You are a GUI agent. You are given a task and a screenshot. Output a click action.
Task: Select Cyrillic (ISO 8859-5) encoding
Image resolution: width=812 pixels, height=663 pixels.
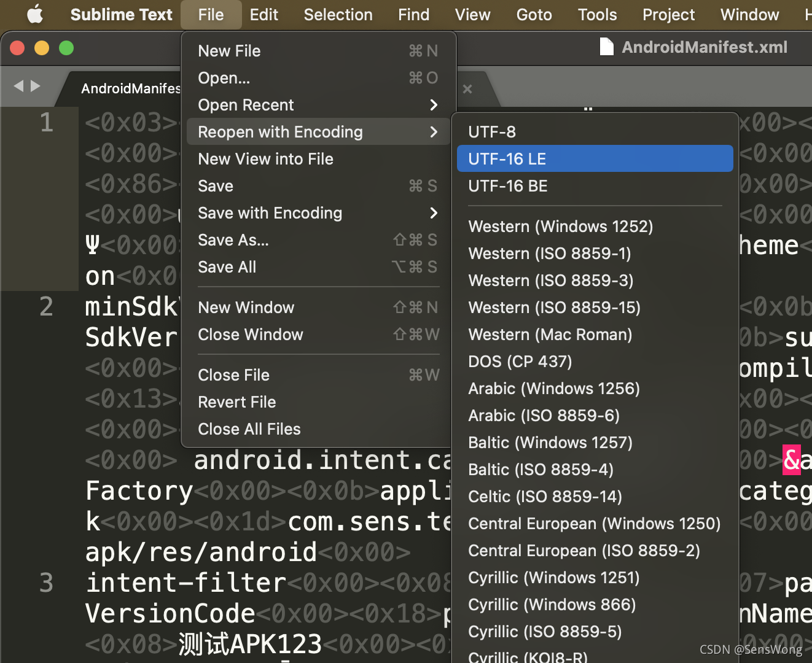pyautogui.click(x=595, y=632)
